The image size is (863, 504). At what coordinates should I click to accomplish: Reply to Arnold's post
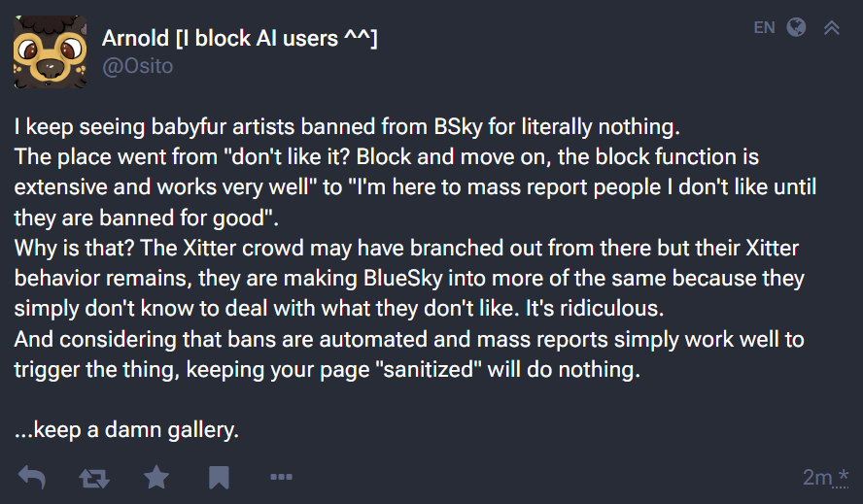[32, 478]
